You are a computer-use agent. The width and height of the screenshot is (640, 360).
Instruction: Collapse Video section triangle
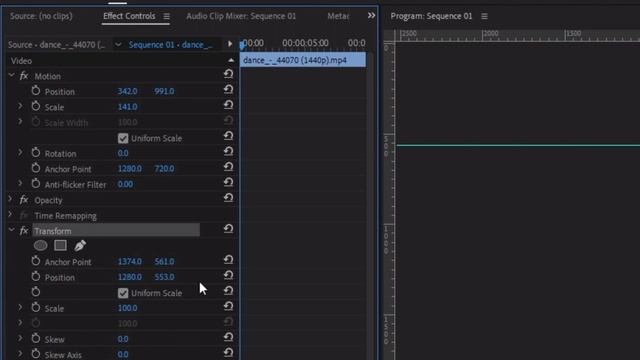[231, 60]
